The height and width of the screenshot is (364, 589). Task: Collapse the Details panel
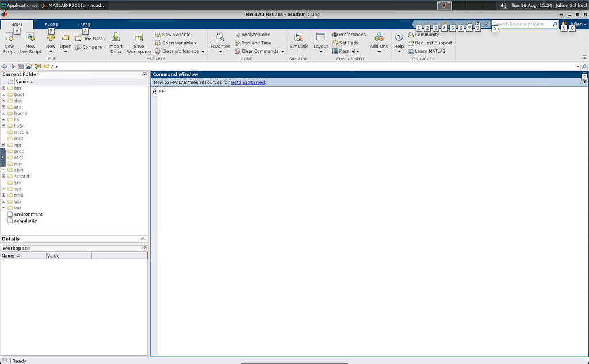coord(143,239)
